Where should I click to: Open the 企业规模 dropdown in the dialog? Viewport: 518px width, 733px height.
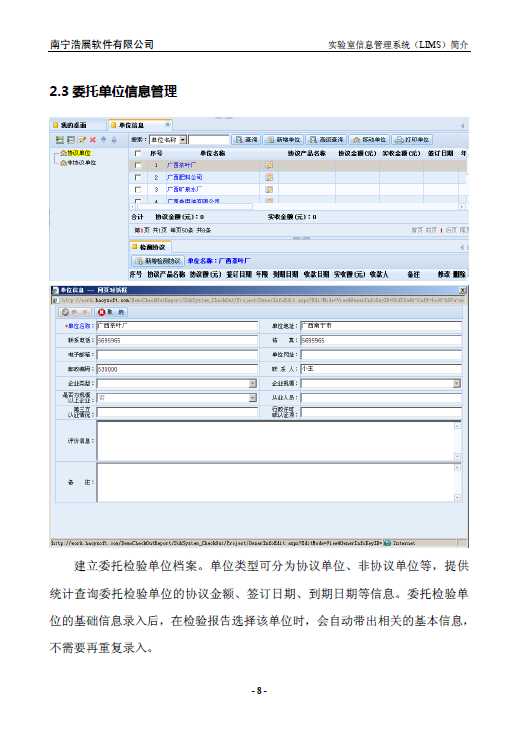click(x=457, y=383)
